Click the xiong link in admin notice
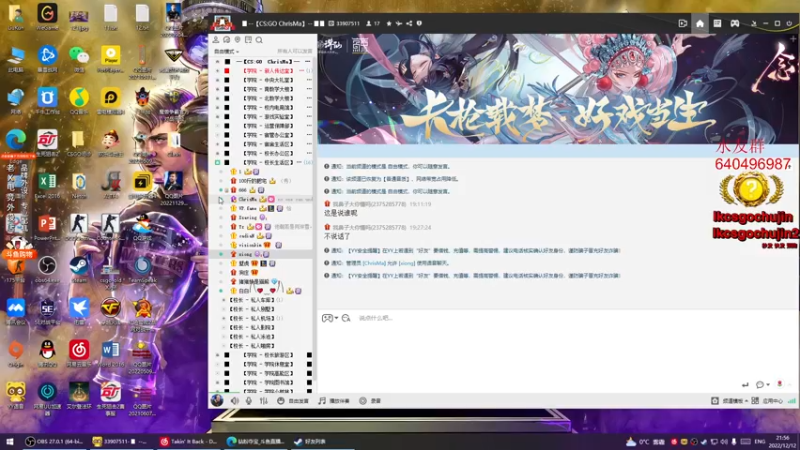800x450 pixels. click(x=407, y=263)
